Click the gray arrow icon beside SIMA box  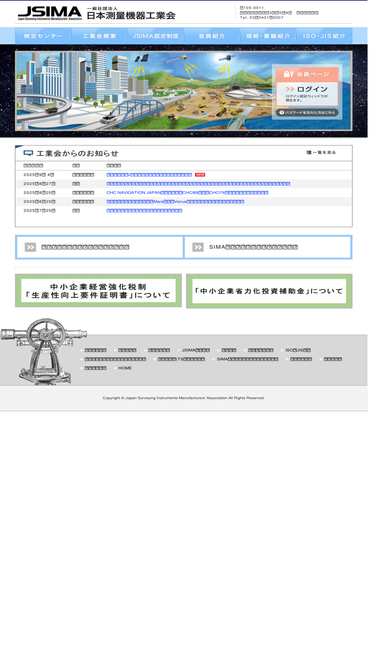point(198,247)
